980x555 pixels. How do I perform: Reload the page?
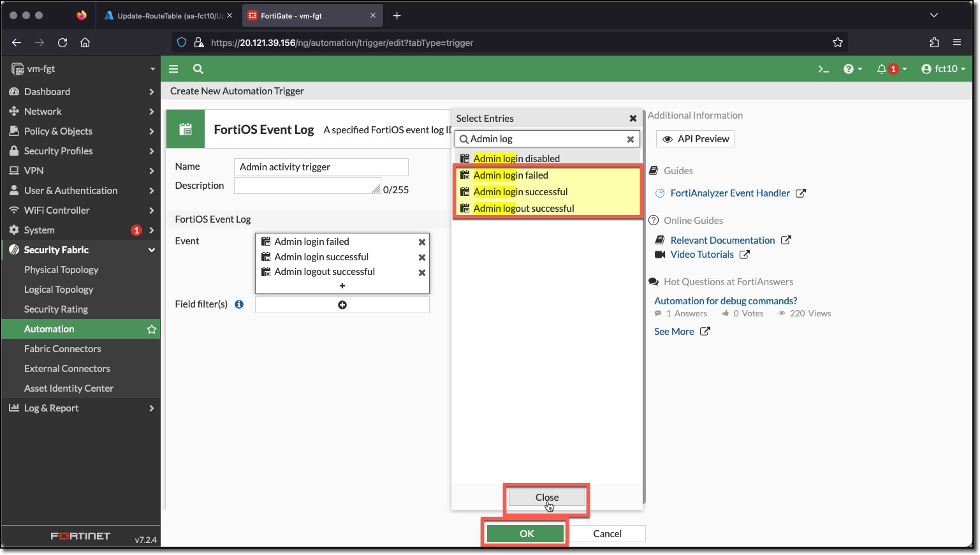62,43
